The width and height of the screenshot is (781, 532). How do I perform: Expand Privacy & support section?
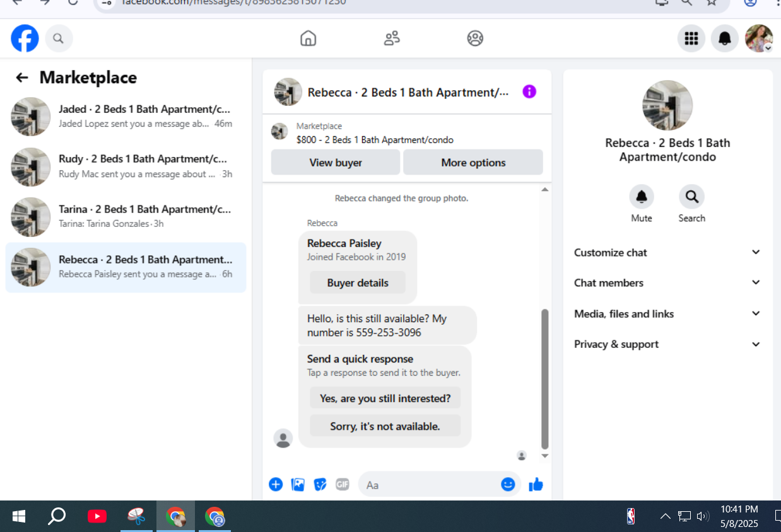point(667,344)
